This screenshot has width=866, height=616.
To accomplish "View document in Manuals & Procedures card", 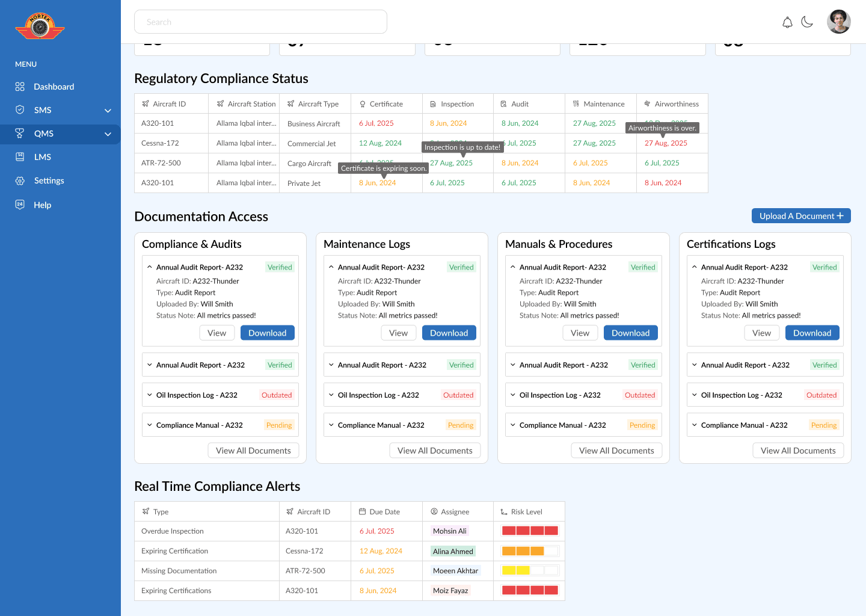I will click(x=580, y=333).
